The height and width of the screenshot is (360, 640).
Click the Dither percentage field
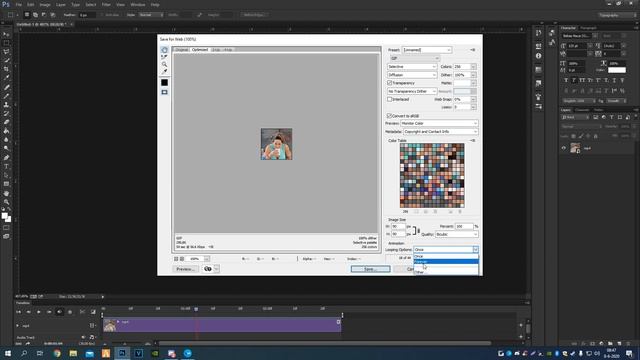[462, 75]
